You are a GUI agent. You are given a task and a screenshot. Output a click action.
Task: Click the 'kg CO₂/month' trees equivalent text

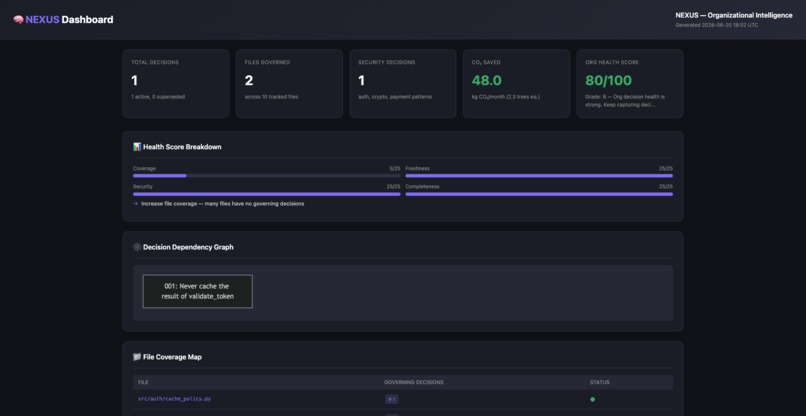[506, 97]
